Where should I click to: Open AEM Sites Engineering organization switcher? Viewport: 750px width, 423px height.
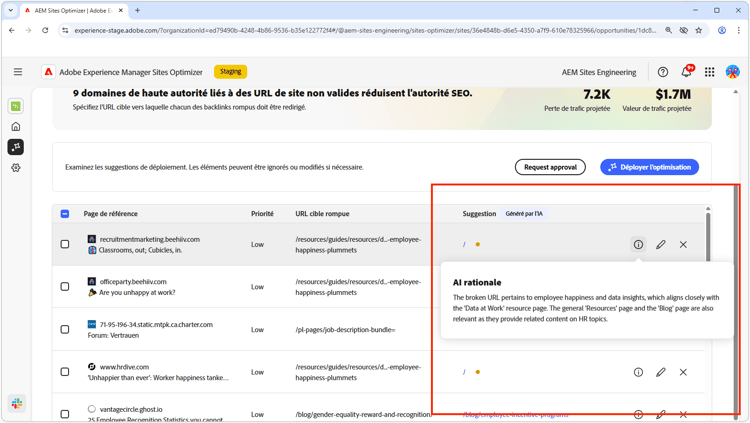[599, 72]
